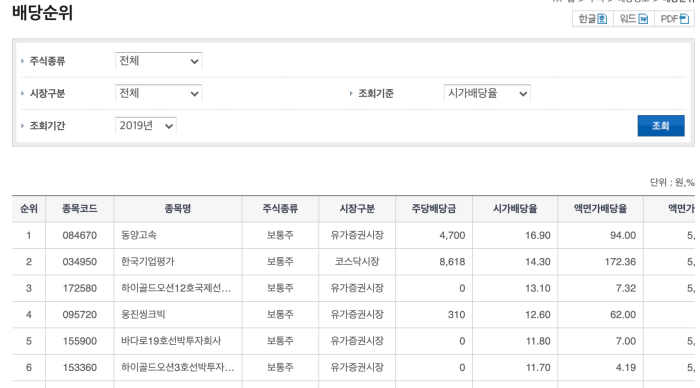Open the 주식종류 dropdown

point(158,61)
